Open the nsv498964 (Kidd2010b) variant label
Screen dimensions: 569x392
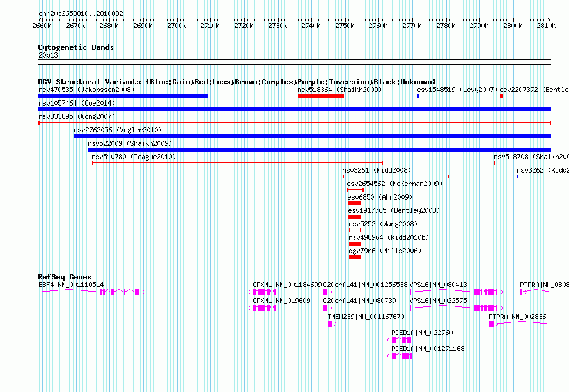389,237
